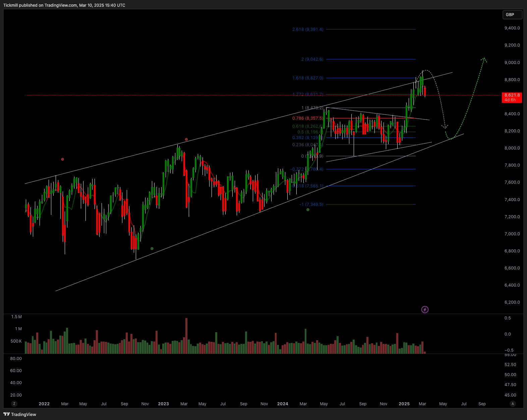Click the 2025 year label on time axis
Image resolution: width=527 pixels, height=420 pixels.
coord(404,404)
